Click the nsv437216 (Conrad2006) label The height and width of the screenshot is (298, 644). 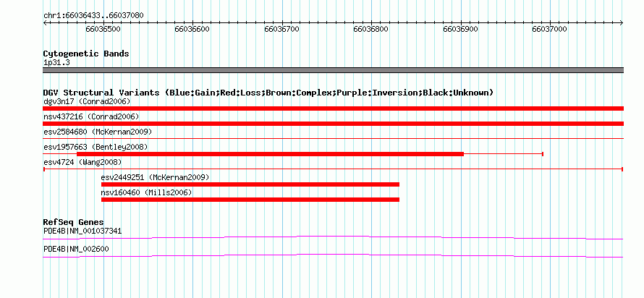91,116
